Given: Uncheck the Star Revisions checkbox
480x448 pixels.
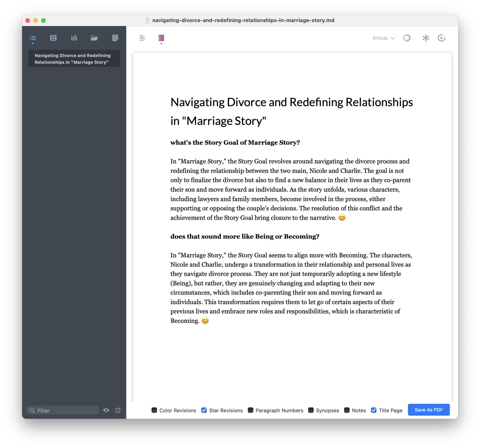Looking at the screenshot, I should 204,410.
